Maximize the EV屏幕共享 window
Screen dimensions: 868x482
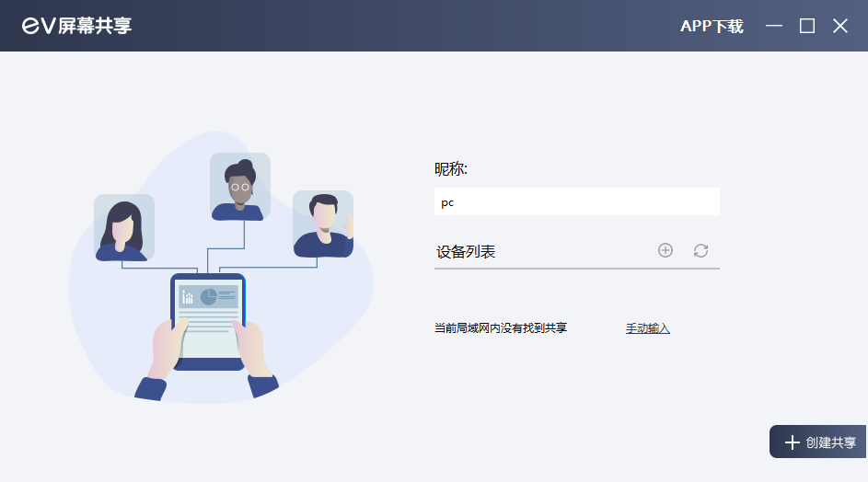point(807,26)
